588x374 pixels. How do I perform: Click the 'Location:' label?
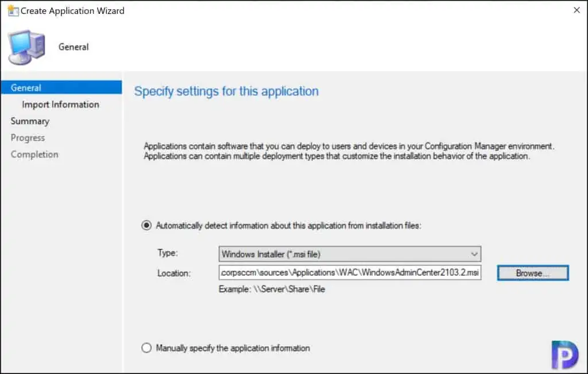[x=174, y=273]
